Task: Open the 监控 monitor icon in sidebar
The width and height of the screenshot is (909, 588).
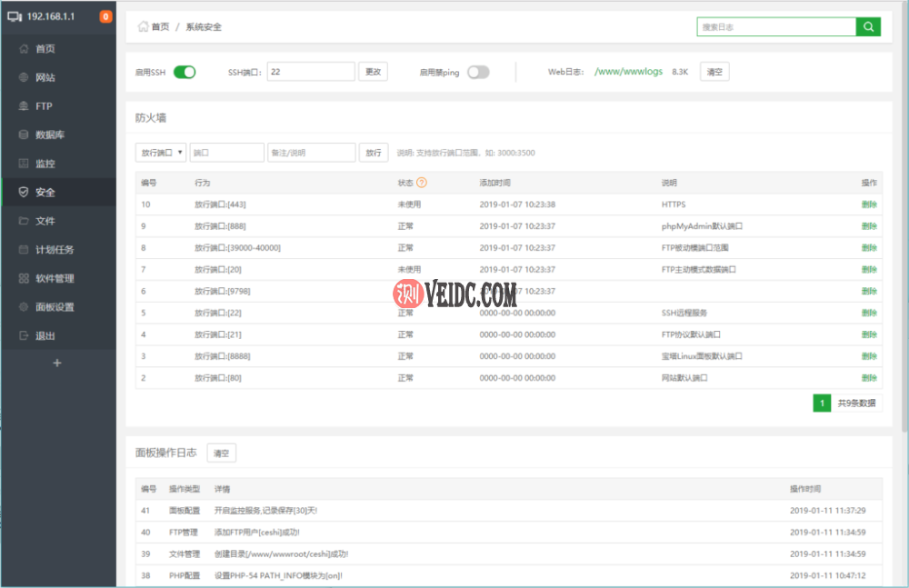Action: (24, 164)
